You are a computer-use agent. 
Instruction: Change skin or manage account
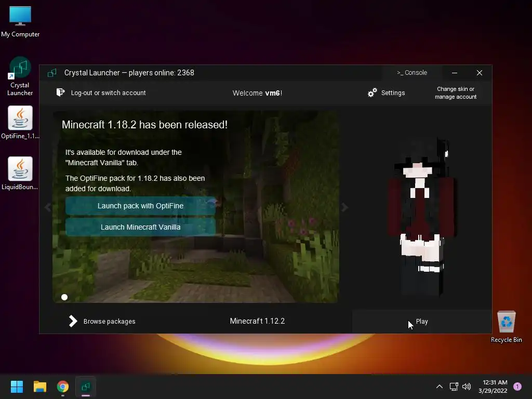[456, 92]
